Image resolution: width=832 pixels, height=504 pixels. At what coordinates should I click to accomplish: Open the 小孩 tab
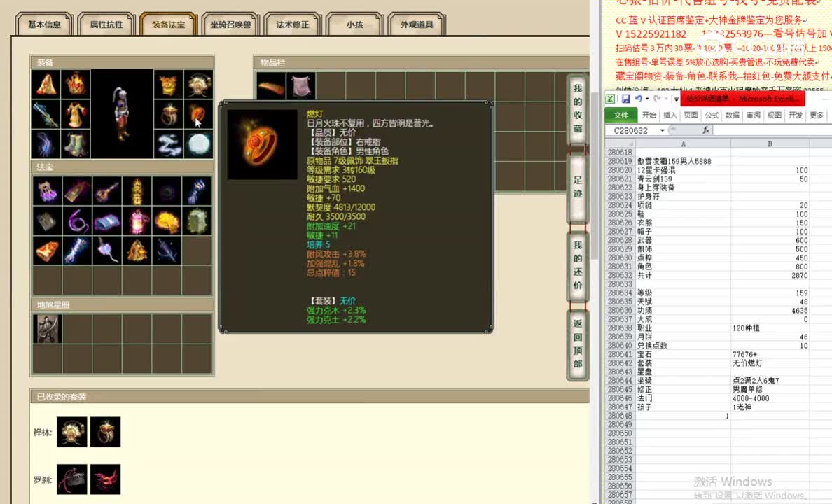[x=354, y=24]
